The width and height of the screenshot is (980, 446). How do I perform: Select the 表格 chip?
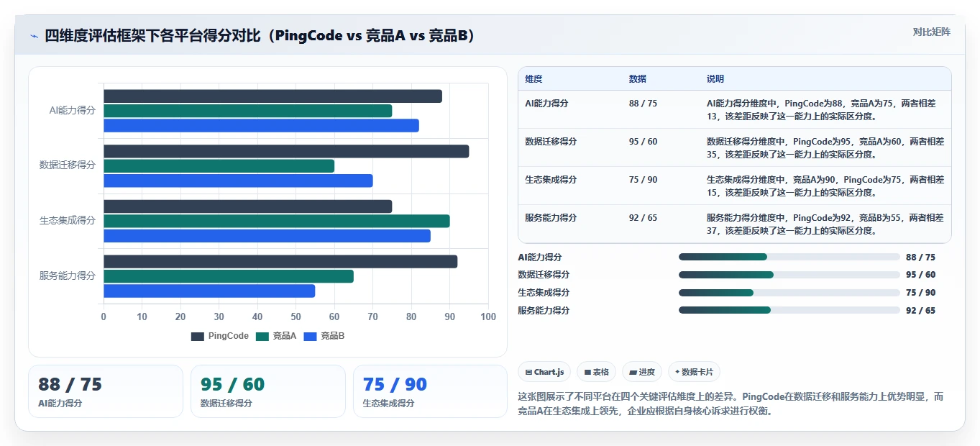pyautogui.click(x=597, y=372)
